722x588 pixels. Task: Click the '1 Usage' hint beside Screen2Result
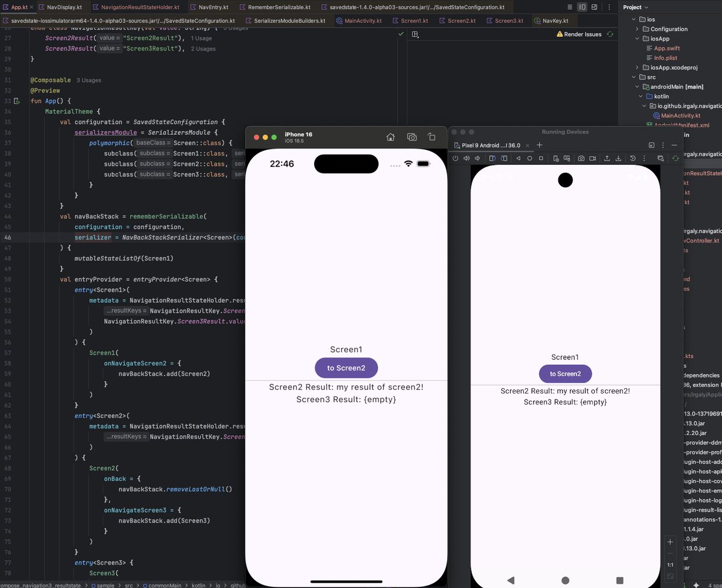point(201,38)
